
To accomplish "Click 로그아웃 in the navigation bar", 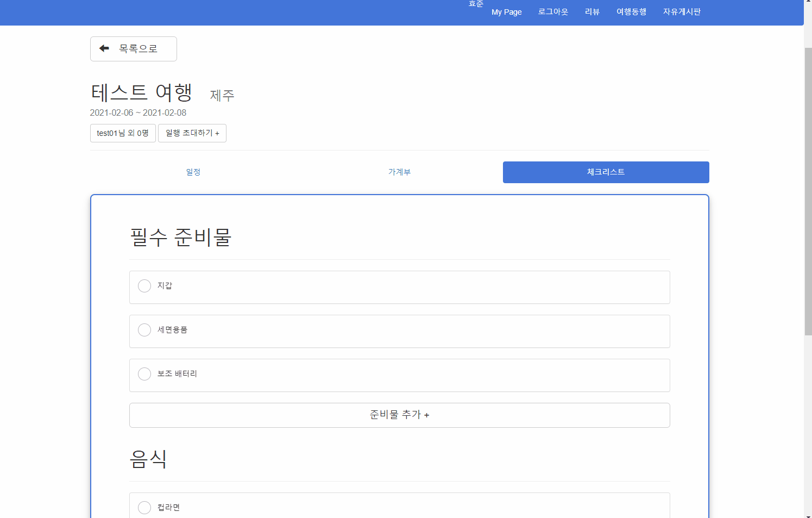I will click(x=553, y=12).
